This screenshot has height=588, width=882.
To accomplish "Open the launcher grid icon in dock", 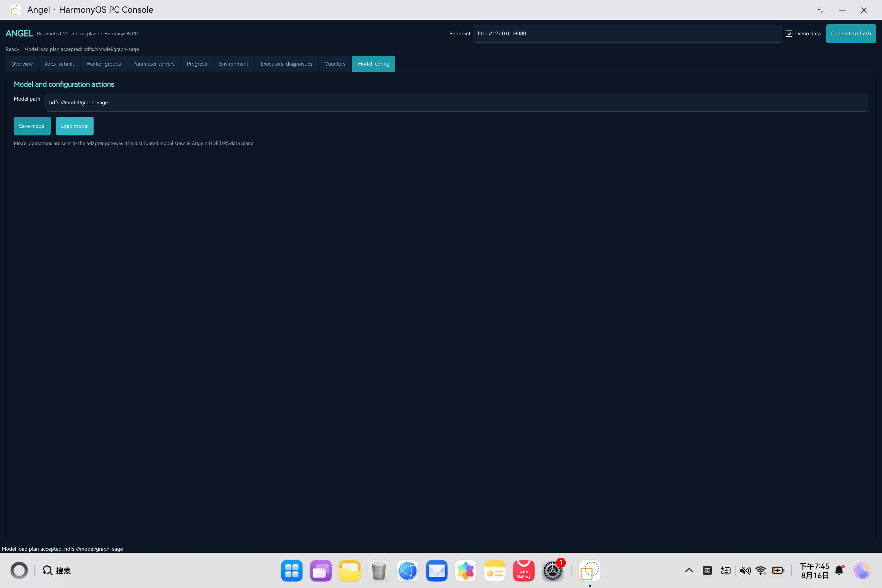I will click(x=291, y=571).
